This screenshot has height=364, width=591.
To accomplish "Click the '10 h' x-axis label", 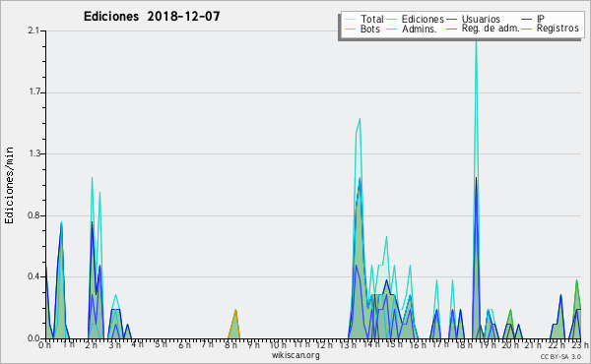I will [x=277, y=344].
